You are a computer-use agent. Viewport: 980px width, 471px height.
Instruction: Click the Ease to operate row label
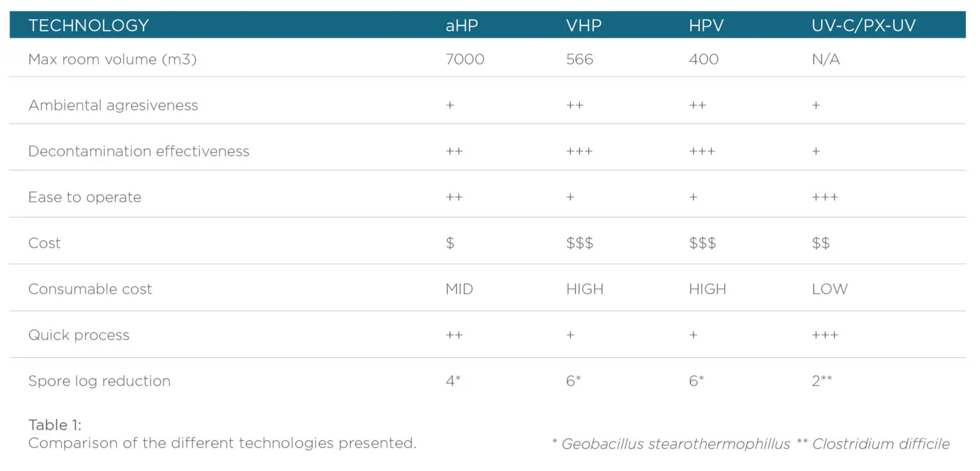click(85, 197)
